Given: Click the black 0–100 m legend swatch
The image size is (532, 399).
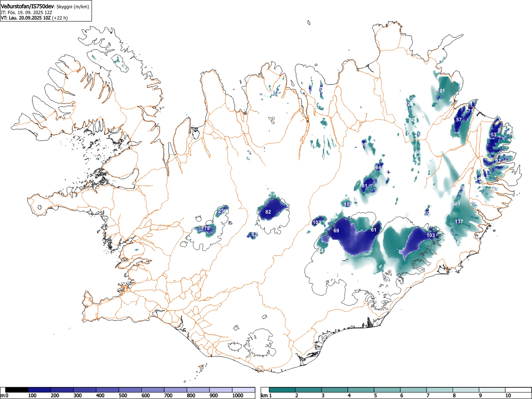Looking at the screenshot, I should [17, 390].
